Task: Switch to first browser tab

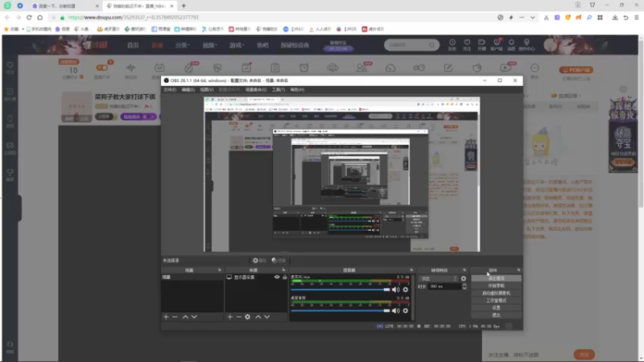Action: click(65, 6)
